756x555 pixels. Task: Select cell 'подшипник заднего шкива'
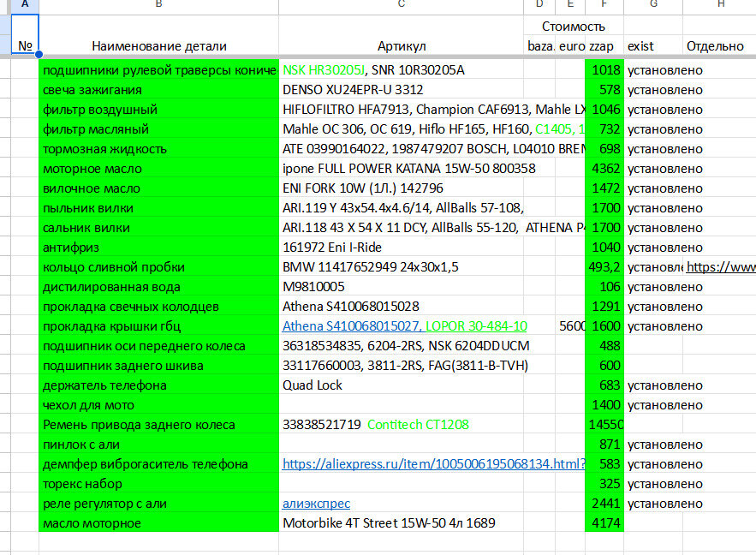click(x=158, y=366)
